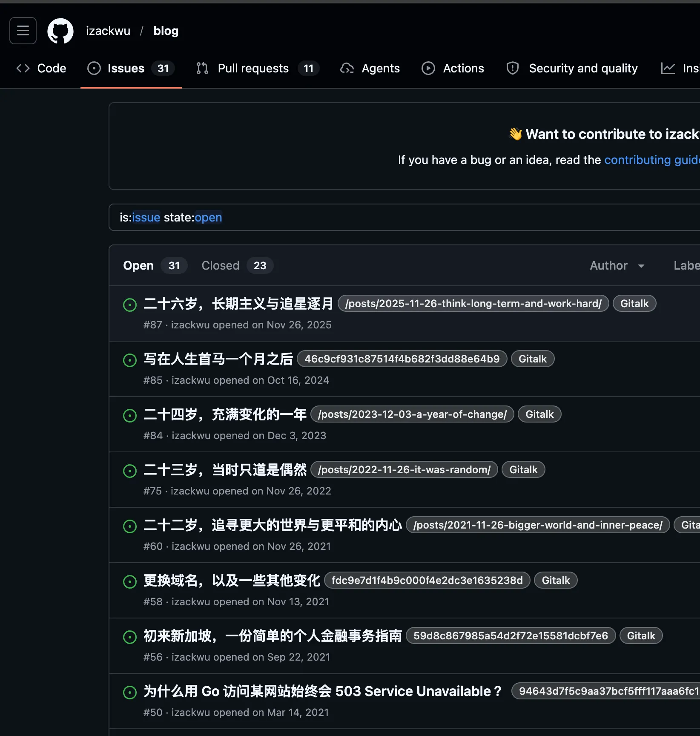Click Gitalk label on issue #84
The image size is (700, 736).
539,414
